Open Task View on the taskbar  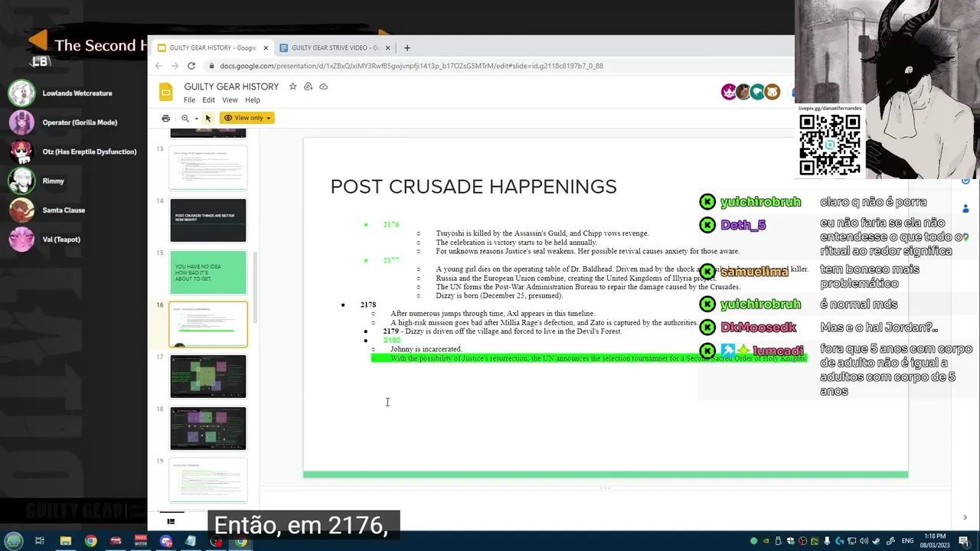[40, 541]
